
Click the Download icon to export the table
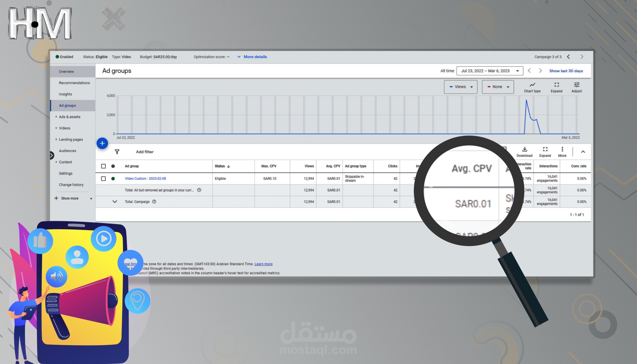click(x=524, y=152)
